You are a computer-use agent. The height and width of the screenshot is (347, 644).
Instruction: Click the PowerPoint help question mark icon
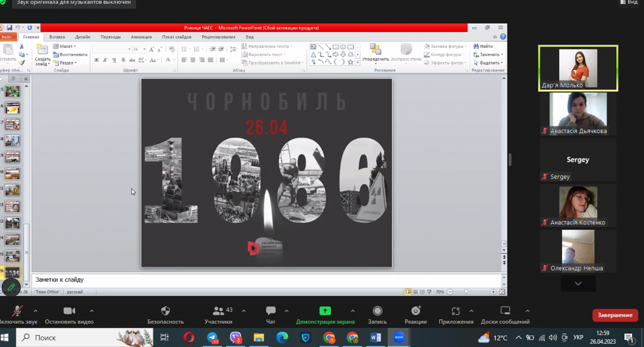point(503,37)
